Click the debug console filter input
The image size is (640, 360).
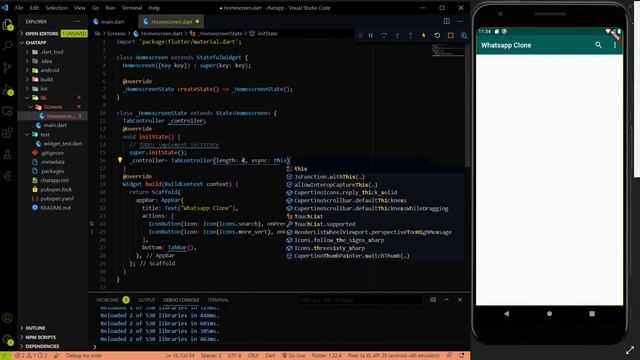point(360,300)
